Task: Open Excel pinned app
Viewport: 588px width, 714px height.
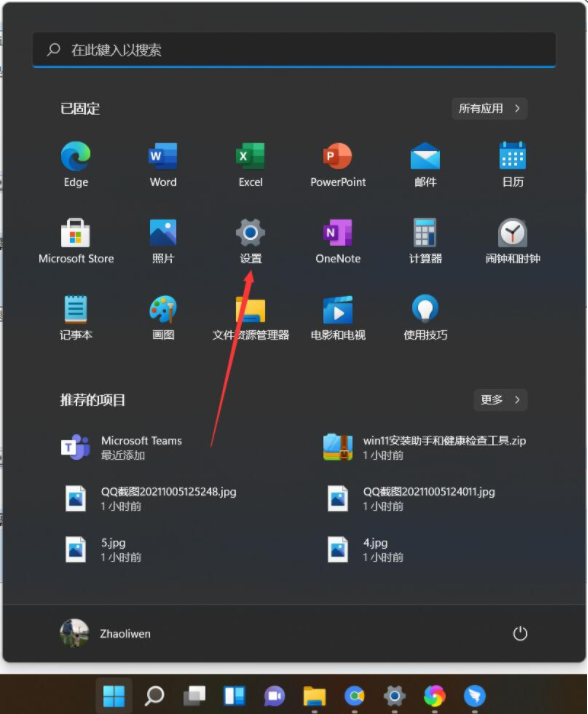Action: coord(251,165)
